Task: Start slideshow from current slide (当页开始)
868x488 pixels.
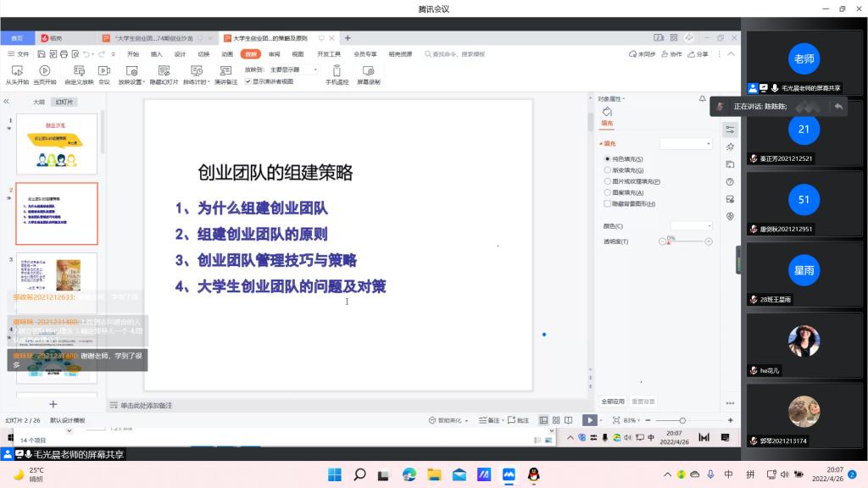Action: [x=44, y=75]
